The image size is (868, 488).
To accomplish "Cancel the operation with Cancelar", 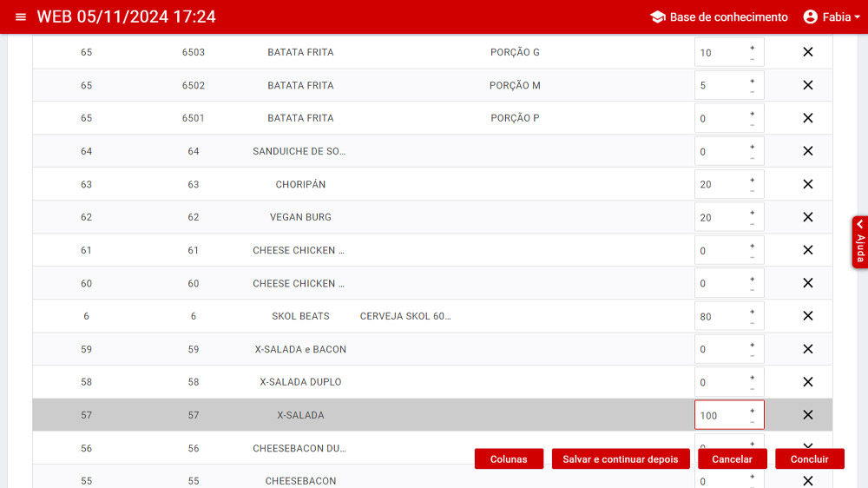I will [732, 459].
